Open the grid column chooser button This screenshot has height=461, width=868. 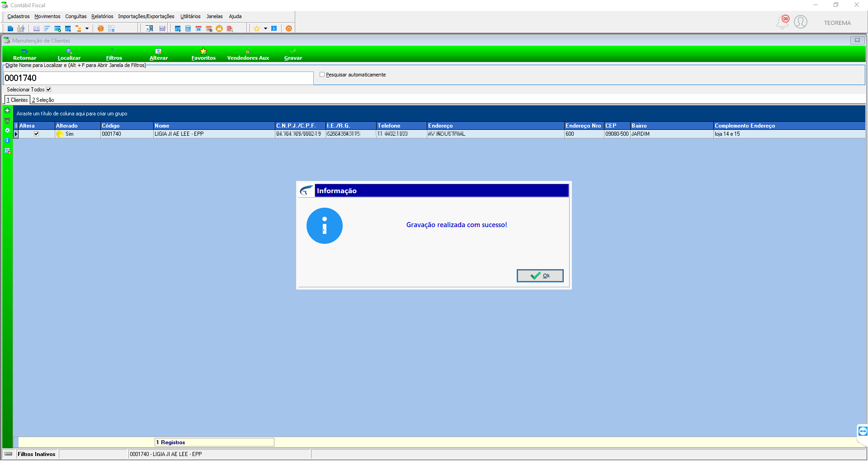pos(16,126)
